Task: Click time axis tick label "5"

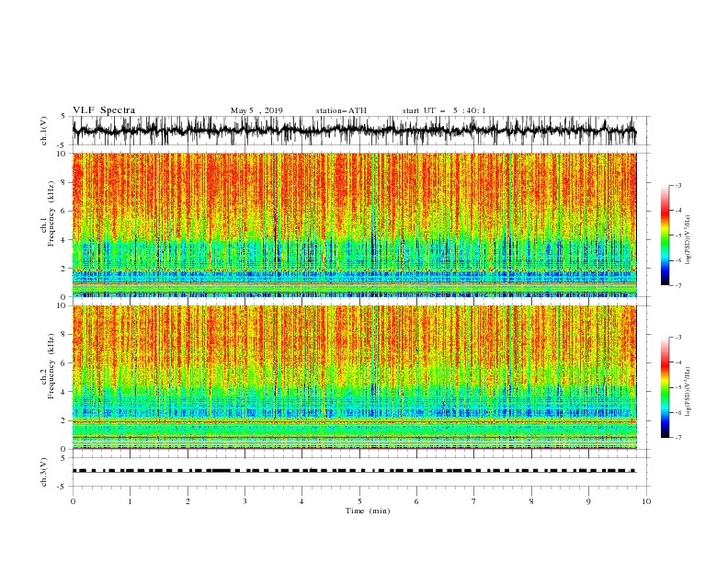Action: pyautogui.click(x=359, y=501)
